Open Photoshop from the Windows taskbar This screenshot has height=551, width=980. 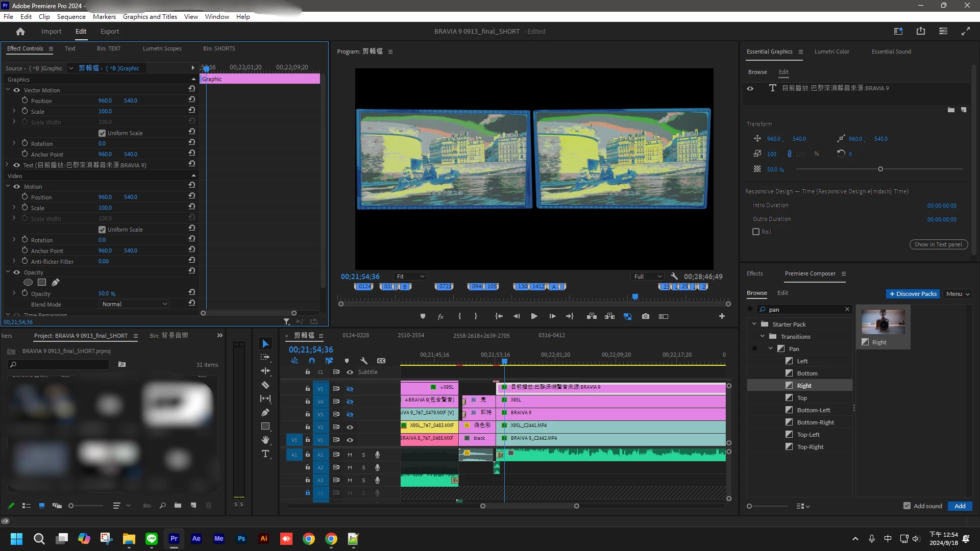point(241,538)
